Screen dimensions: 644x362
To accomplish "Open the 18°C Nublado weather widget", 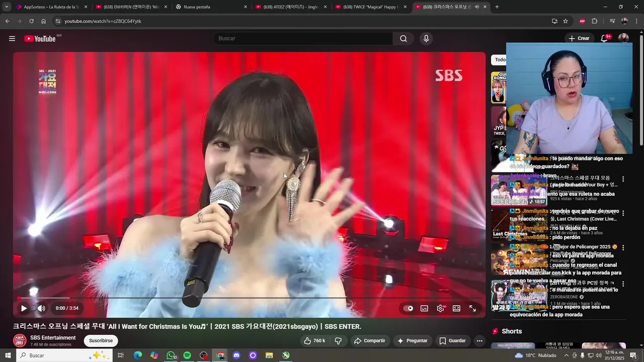I will pos(535,355).
